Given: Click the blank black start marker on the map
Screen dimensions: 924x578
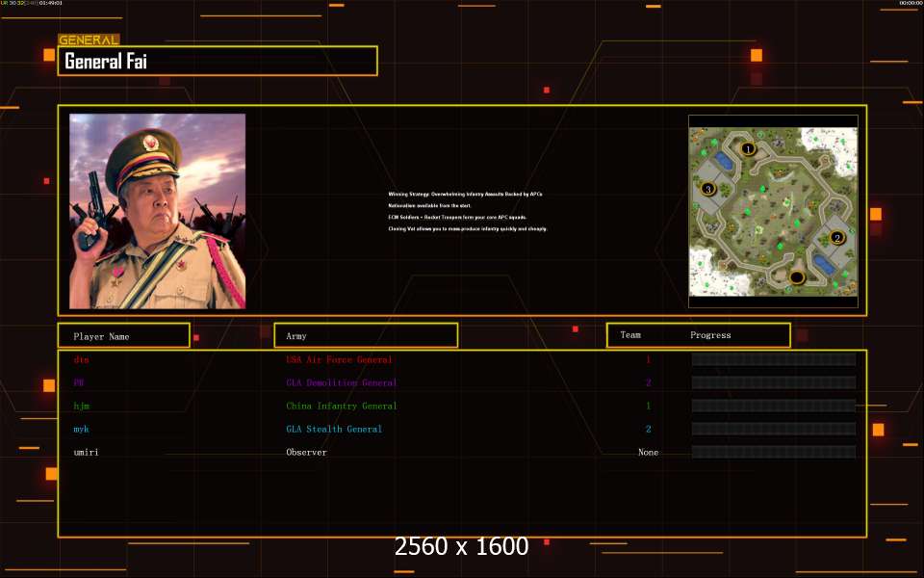Looking at the screenshot, I should click(796, 277).
